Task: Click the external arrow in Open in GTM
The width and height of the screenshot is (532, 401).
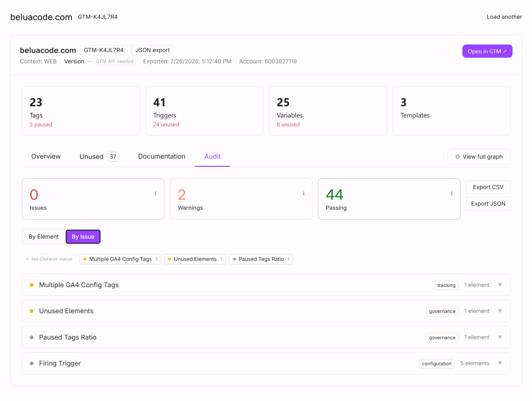Action: 505,51
